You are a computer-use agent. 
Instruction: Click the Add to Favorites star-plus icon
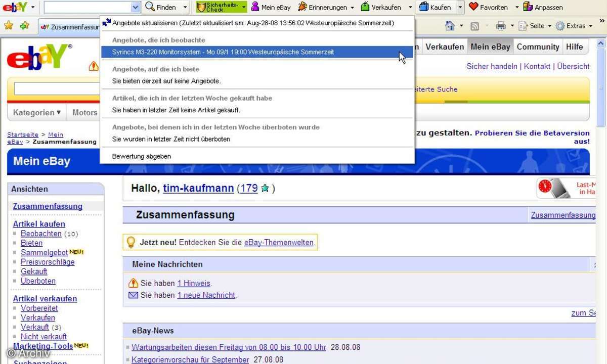click(25, 26)
